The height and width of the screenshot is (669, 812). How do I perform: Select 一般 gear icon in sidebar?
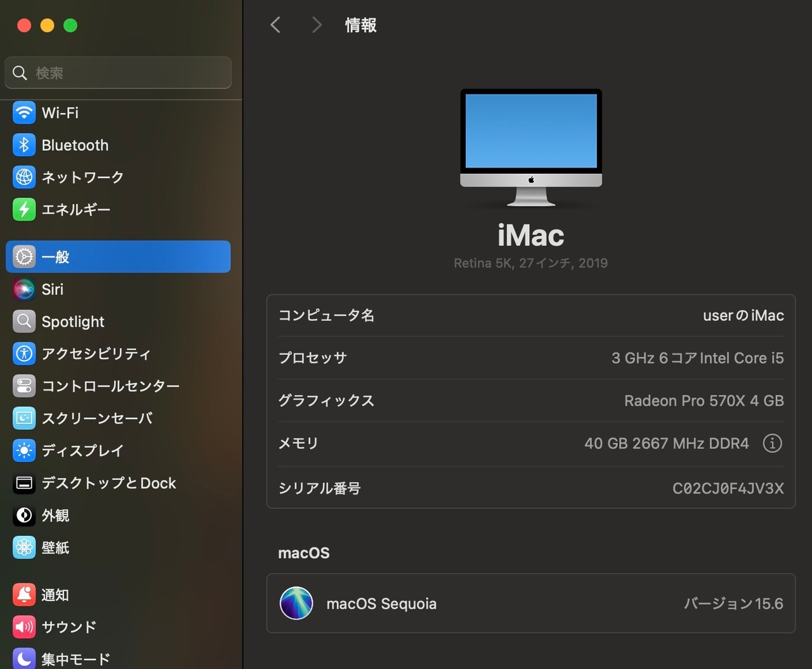(x=24, y=257)
